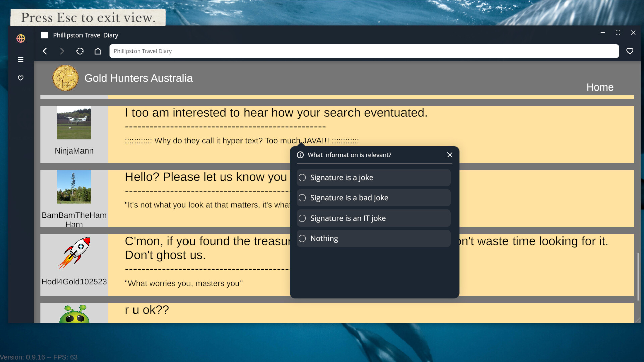Go to homepage via the home icon

98,51
